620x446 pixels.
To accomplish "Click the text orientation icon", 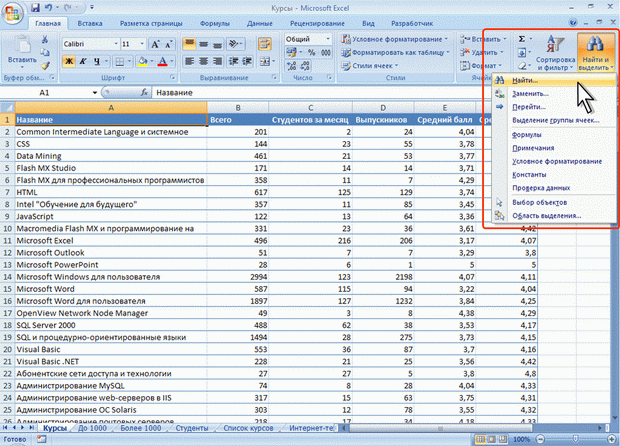I will [x=235, y=43].
